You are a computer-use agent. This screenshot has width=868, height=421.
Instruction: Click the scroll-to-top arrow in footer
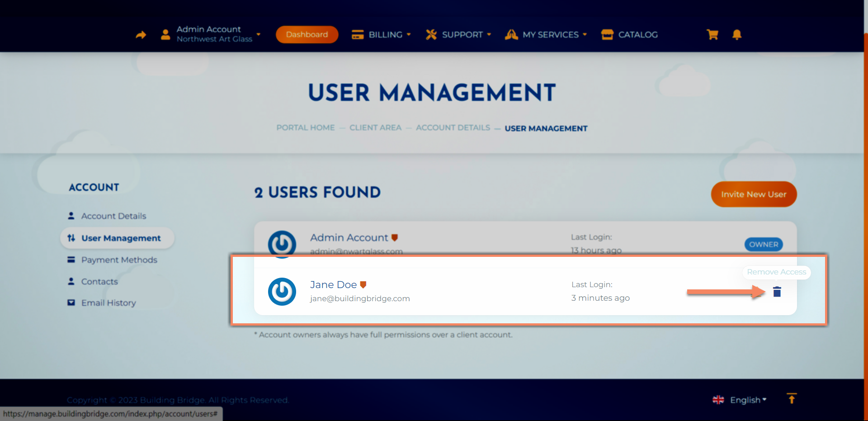pyautogui.click(x=791, y=399)
